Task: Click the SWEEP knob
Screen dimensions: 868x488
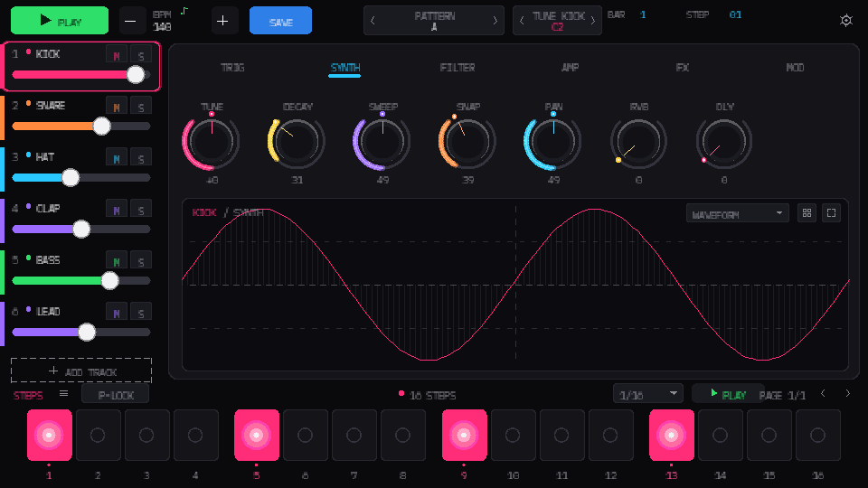Action: pyautogui.click(x=382, y=142)
